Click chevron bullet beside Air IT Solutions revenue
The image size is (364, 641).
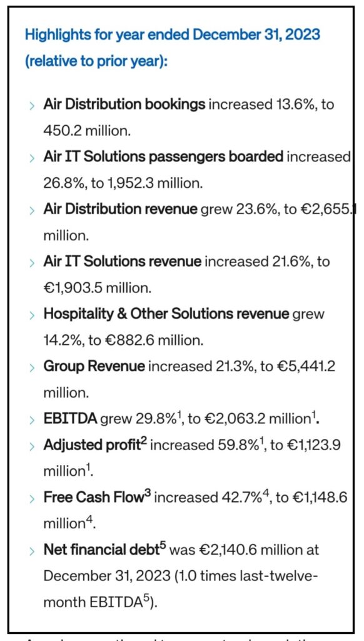(x=33, y=264)
